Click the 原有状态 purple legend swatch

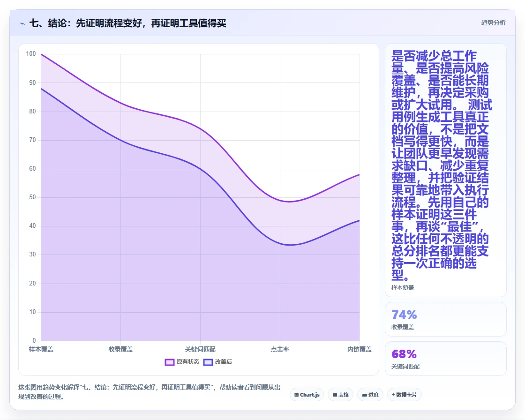point(169,362)
